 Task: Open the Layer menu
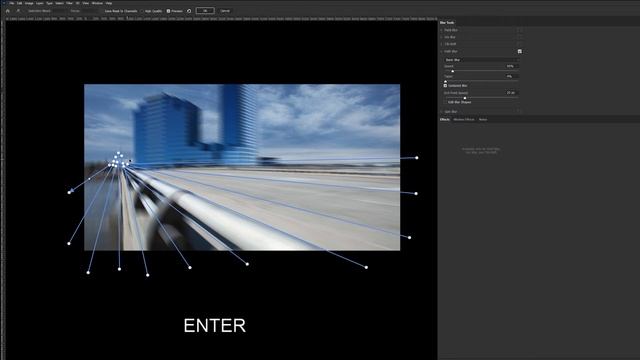40,3
